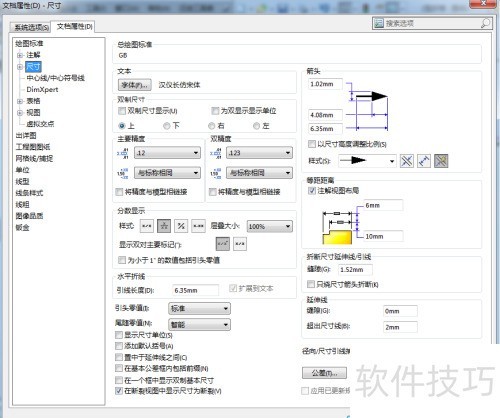Click dual tolerance precision icon
The image size is (500, 418).
pos(215,173)
